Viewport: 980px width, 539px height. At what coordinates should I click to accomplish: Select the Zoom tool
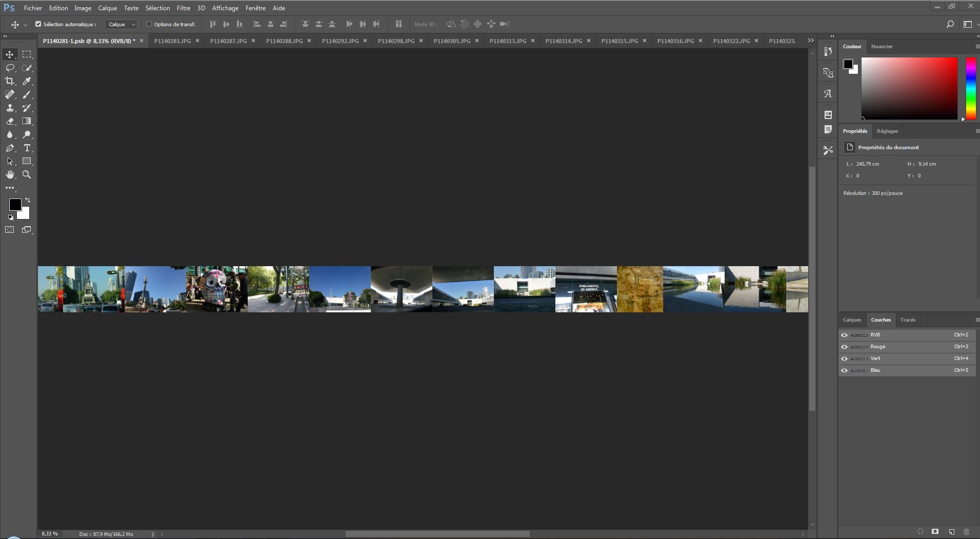click(x=27, y=174)
